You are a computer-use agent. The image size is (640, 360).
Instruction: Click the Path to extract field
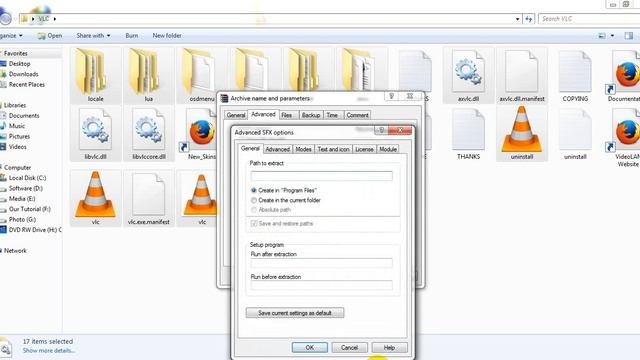pyautogui.click(x=322, y=176)
